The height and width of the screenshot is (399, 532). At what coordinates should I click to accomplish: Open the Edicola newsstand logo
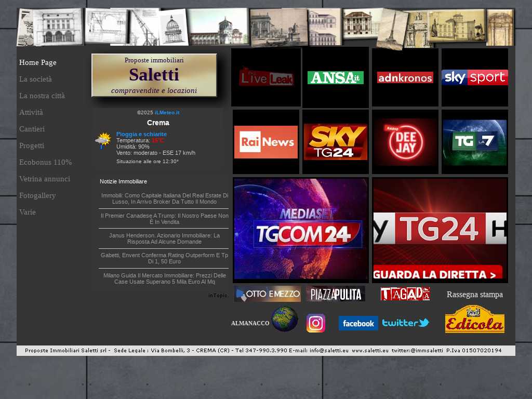[x=475, y=320]
